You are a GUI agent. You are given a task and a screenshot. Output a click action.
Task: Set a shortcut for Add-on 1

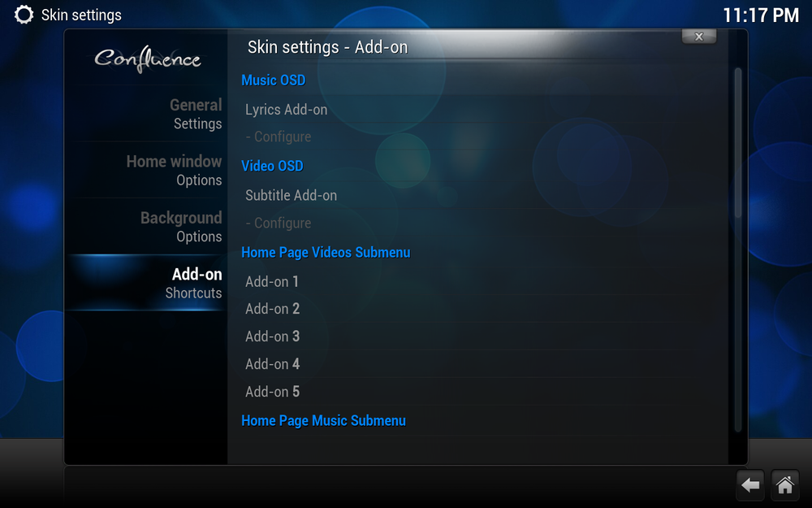point(272,281)
